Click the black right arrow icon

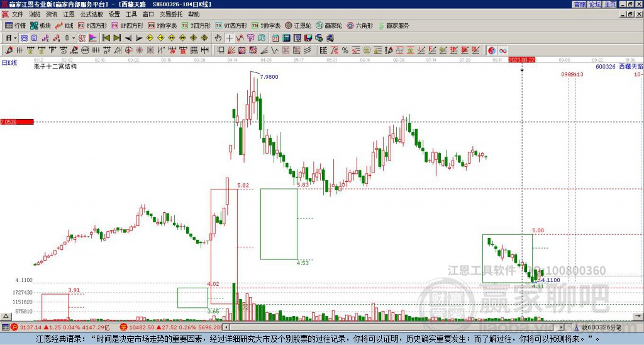click(x=139, y=38)
